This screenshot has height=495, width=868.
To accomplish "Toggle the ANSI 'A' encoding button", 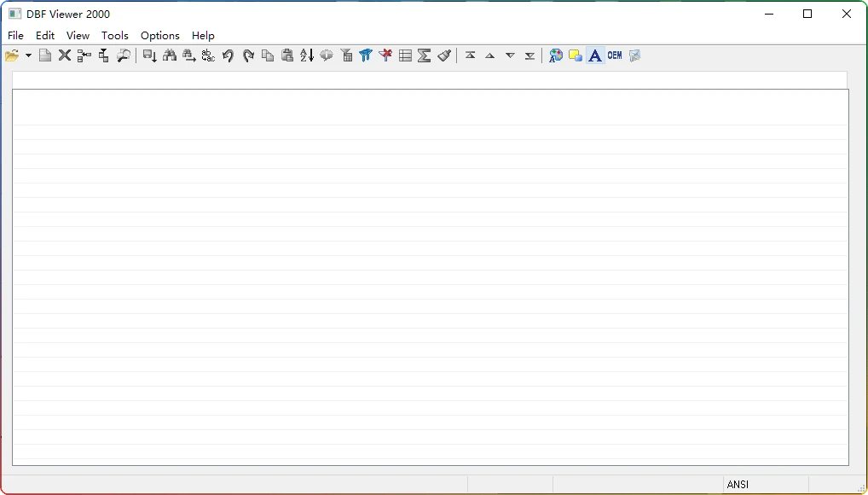I will pyautogui.click(x=595, y=55).
